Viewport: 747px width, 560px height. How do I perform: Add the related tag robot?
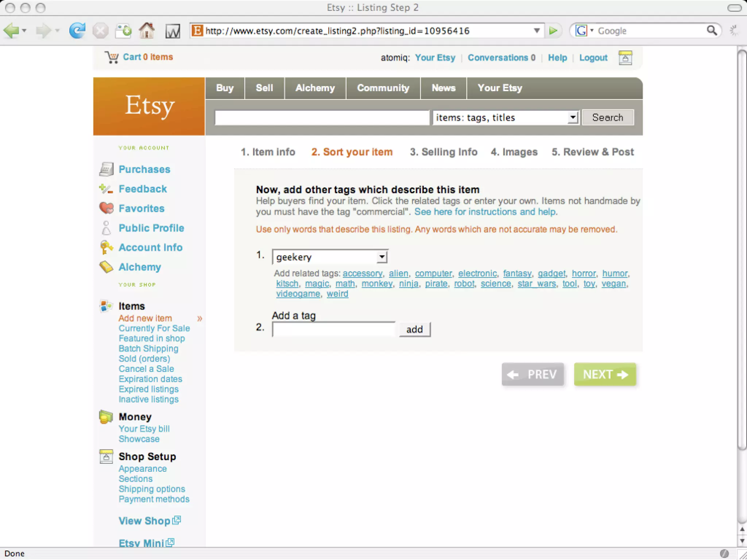464,284
